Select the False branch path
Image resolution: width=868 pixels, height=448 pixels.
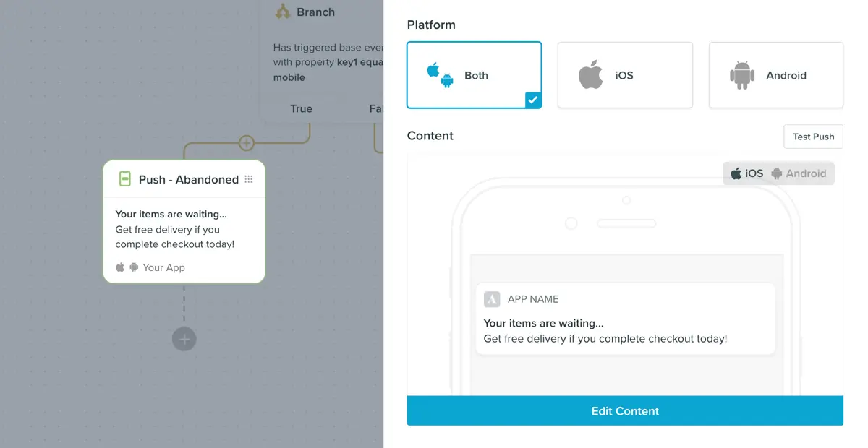(x=377, y=108)
